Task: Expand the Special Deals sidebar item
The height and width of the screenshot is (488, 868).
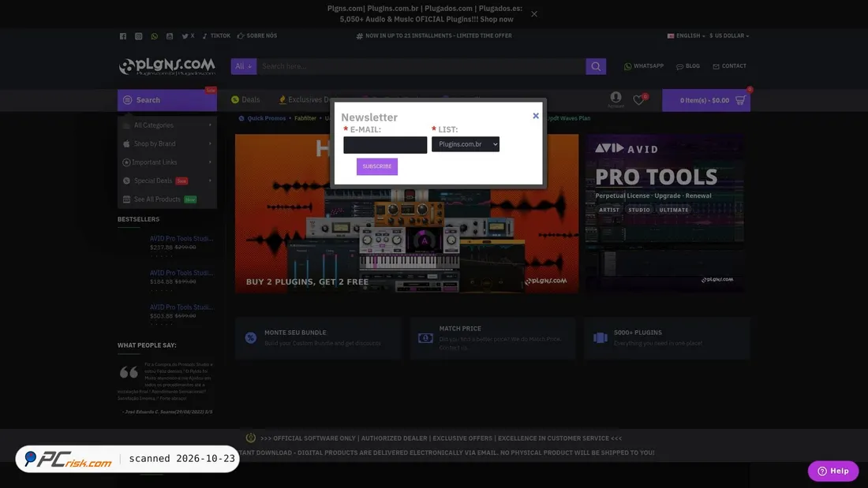Action: point(166,181)
